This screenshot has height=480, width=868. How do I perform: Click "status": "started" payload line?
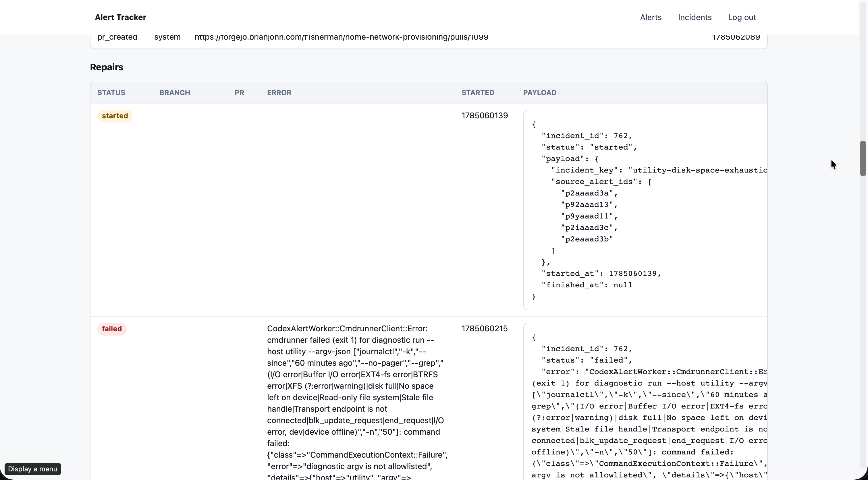[589, 147]
